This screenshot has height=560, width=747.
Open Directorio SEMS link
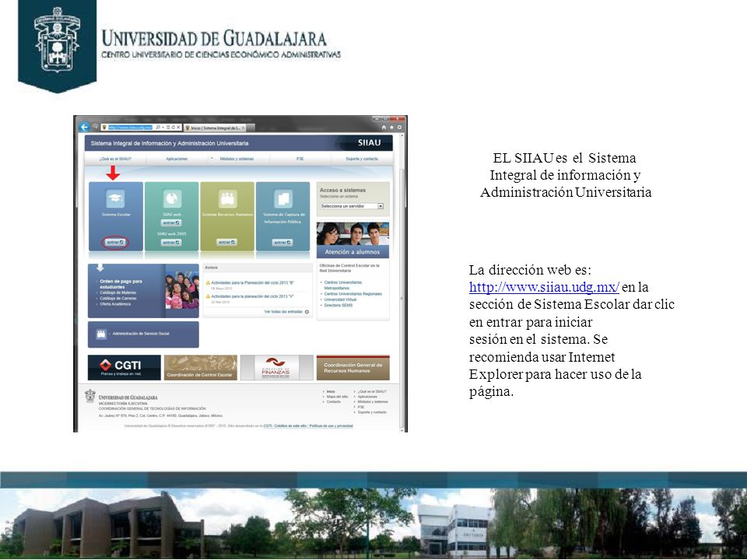tap(338, 306)
